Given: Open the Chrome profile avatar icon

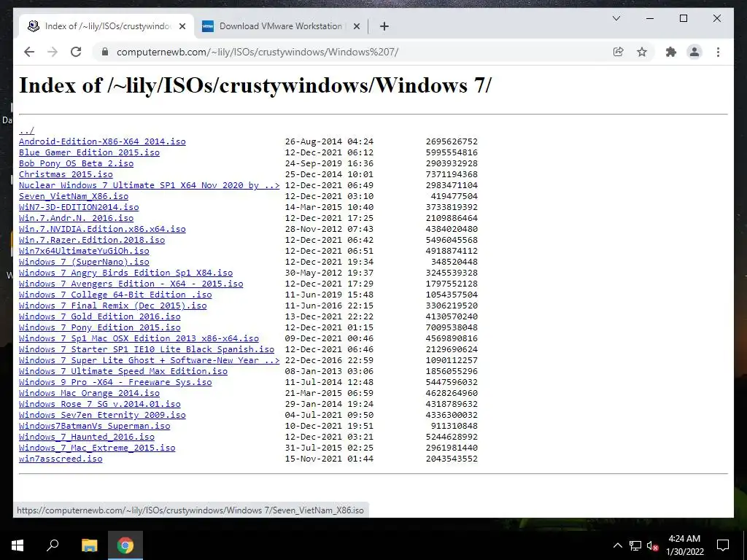Looking at the screenshot, I should point(694,52).
